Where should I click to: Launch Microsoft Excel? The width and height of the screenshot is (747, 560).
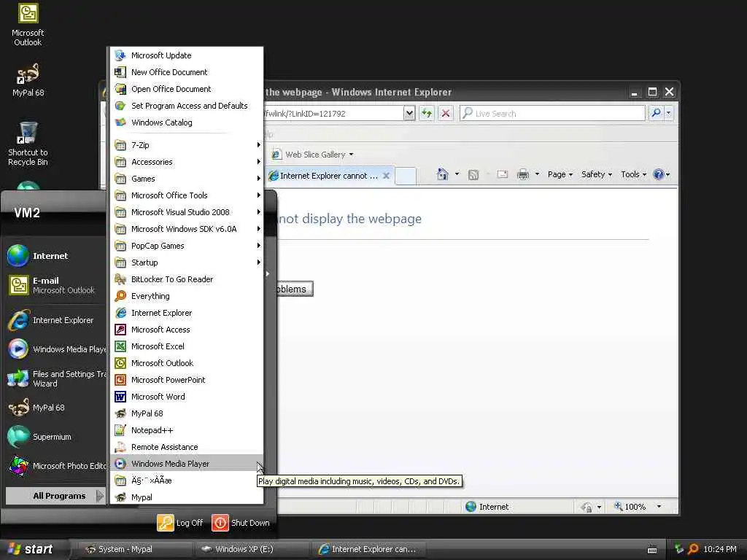tap(187, 346)
